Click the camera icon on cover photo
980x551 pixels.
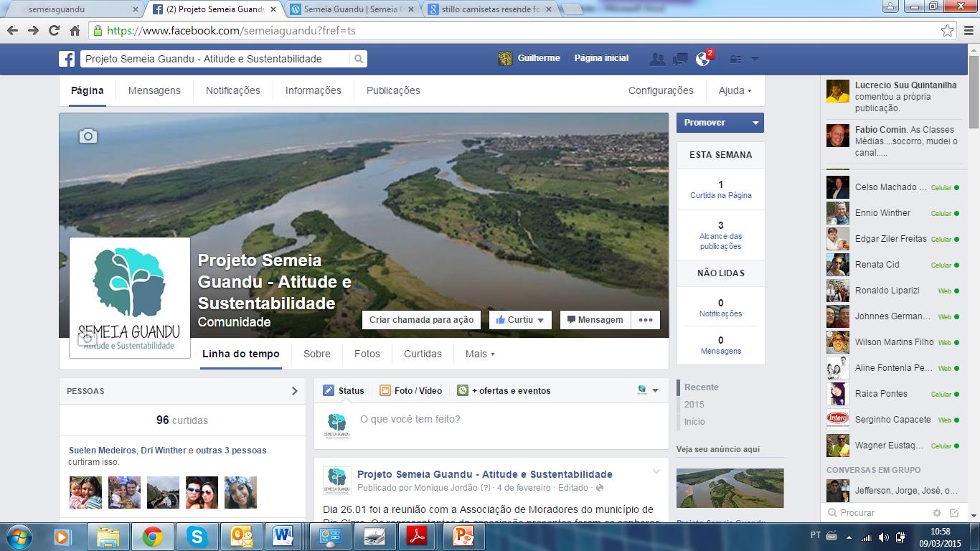[x=88, y=136]
